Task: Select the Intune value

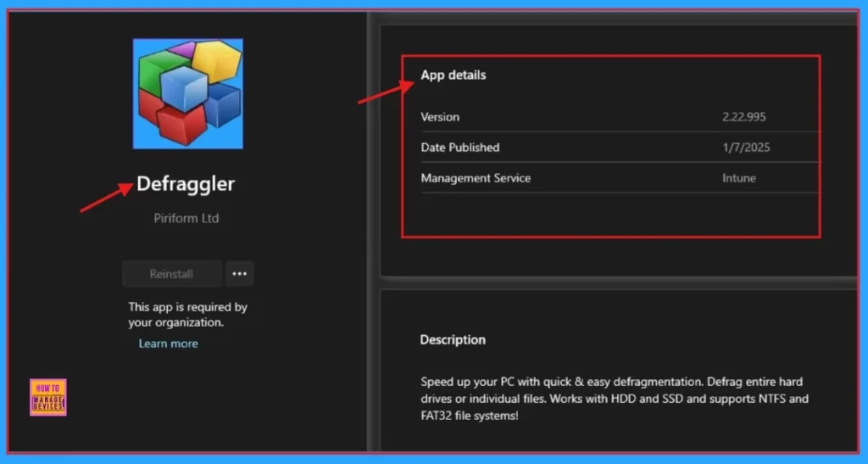Action: (x=739, y=178)
